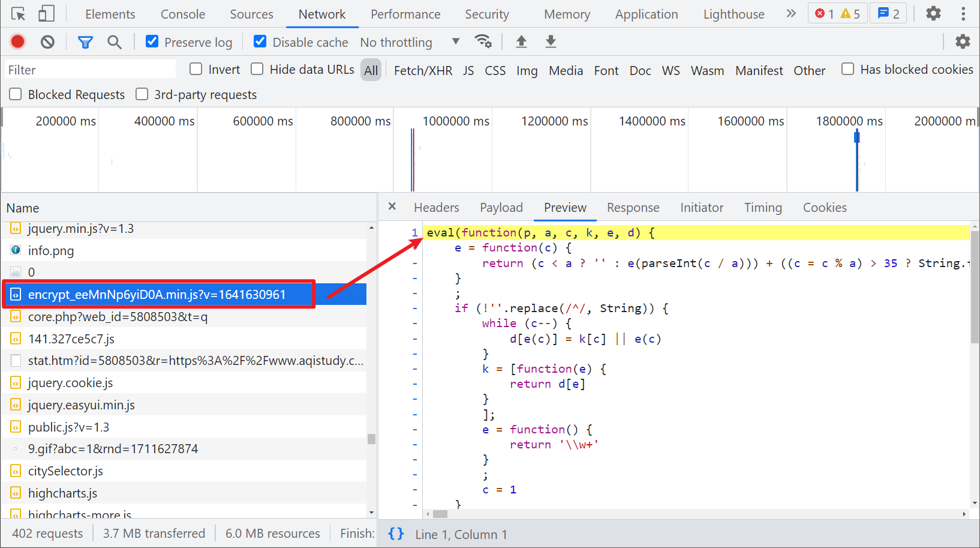
Task: Switch to the Elements tab
Action: point(110,14)
